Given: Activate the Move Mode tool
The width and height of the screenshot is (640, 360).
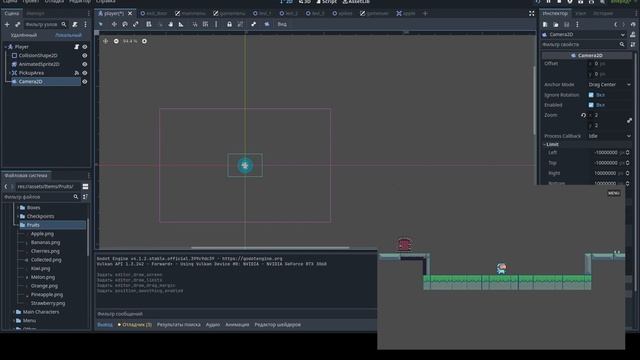Looking at the screenshot, I should coord(114,24).
